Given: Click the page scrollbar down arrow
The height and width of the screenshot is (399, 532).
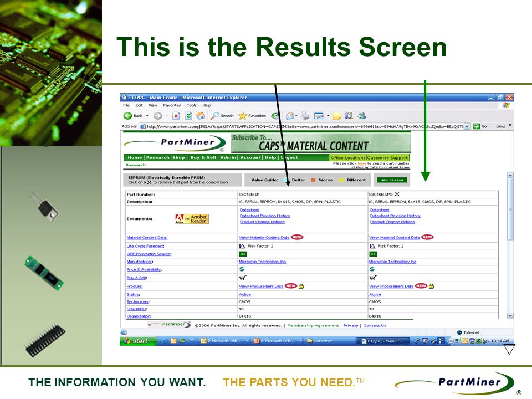Looking at the screenshot, I should (x=510, y=315).
